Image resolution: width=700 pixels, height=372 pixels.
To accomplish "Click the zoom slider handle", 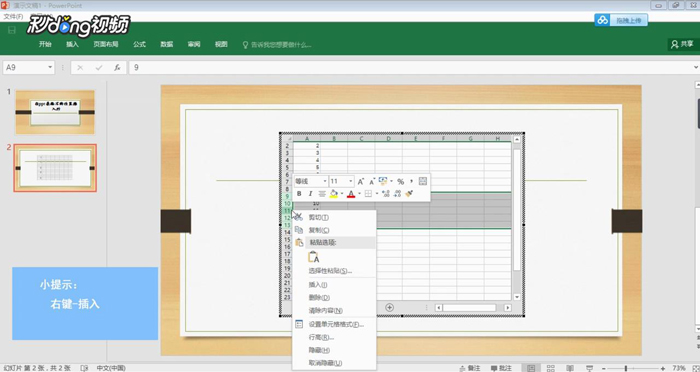I will pos(626,368).
